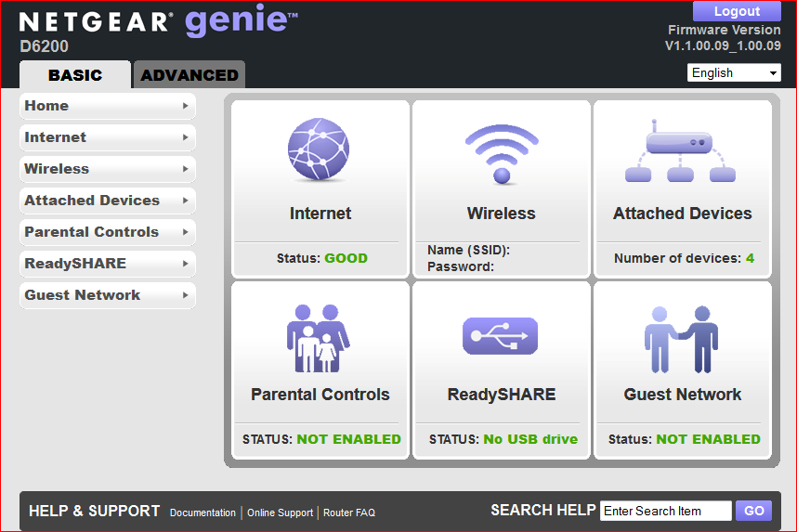Image resolution: width=797 pixels, height=532 pixels.
Task: Click the ReadySHARE tile label
Action: point(502,395)
